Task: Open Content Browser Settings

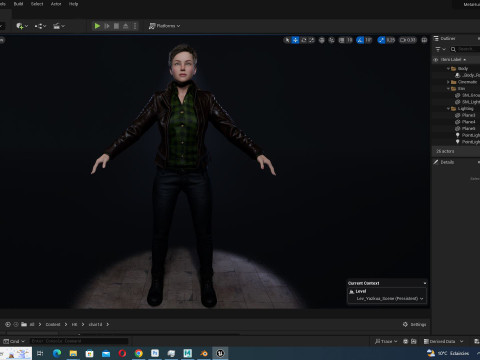Action: (415, 324)
